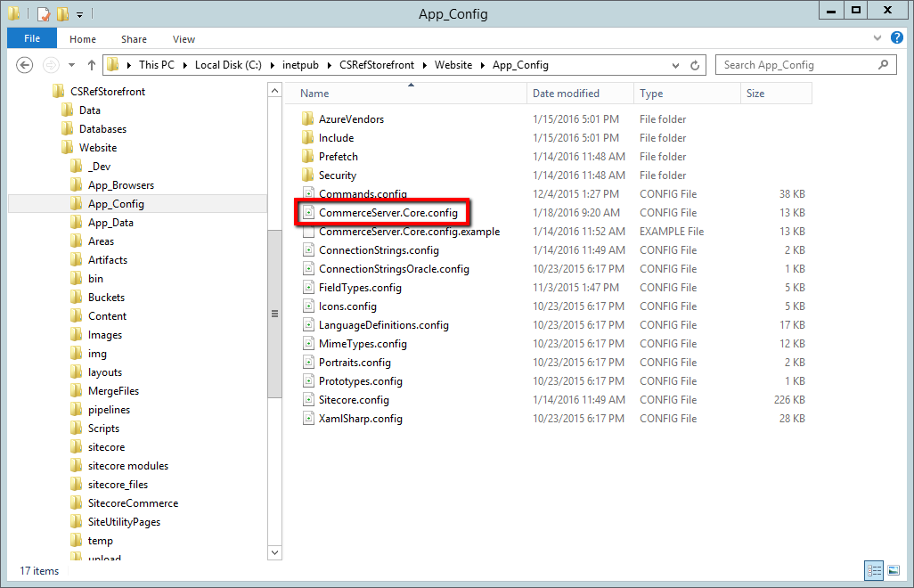The height and width of the screenshot is (588, 914).
Task: Open the View ribbon tab
Action: (x=184, y=39)
